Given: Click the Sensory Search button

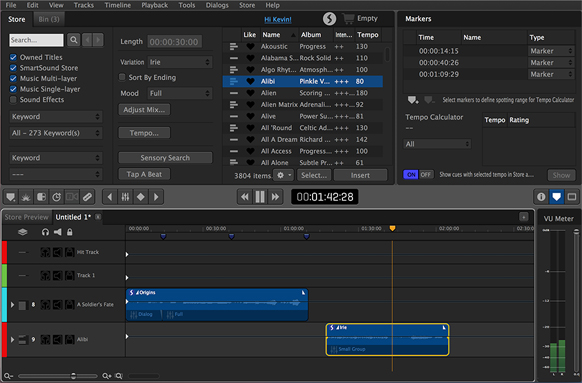Looking at the screenshot, I should click(x=165, y=158).
